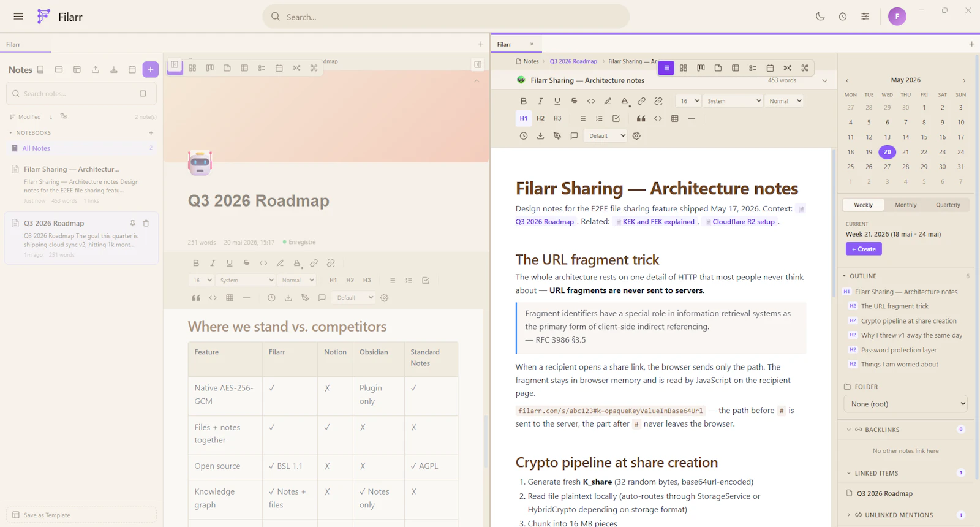Insert blockquote in the right editor toolbar

pyautogui.click(x=641, y=118)
